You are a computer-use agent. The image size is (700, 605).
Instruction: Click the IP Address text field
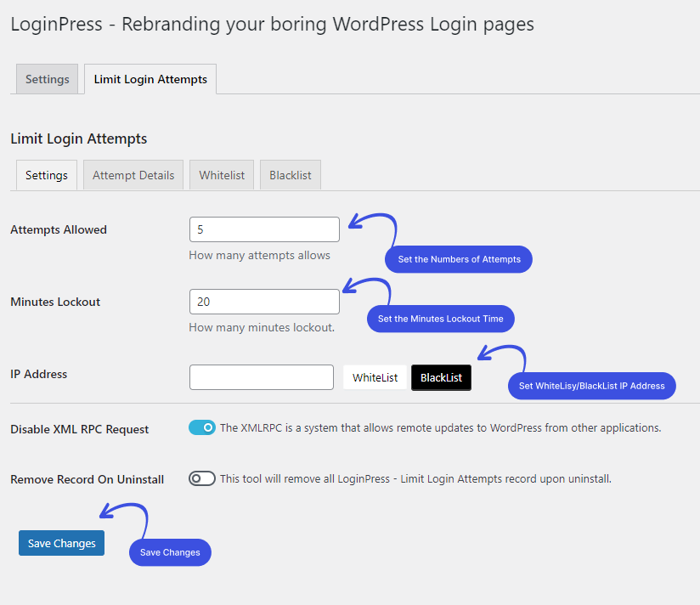click(x=262, y=377)
